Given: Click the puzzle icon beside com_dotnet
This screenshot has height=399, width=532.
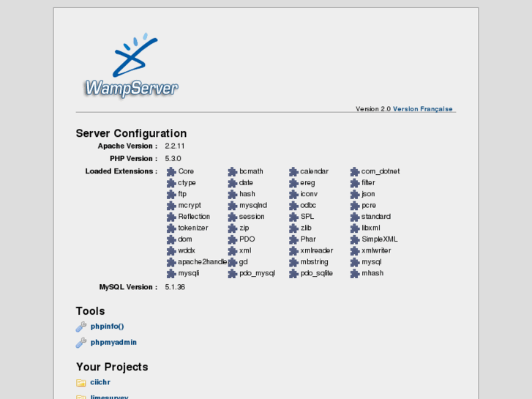Looking at the screenshot, I should (355, 171).
